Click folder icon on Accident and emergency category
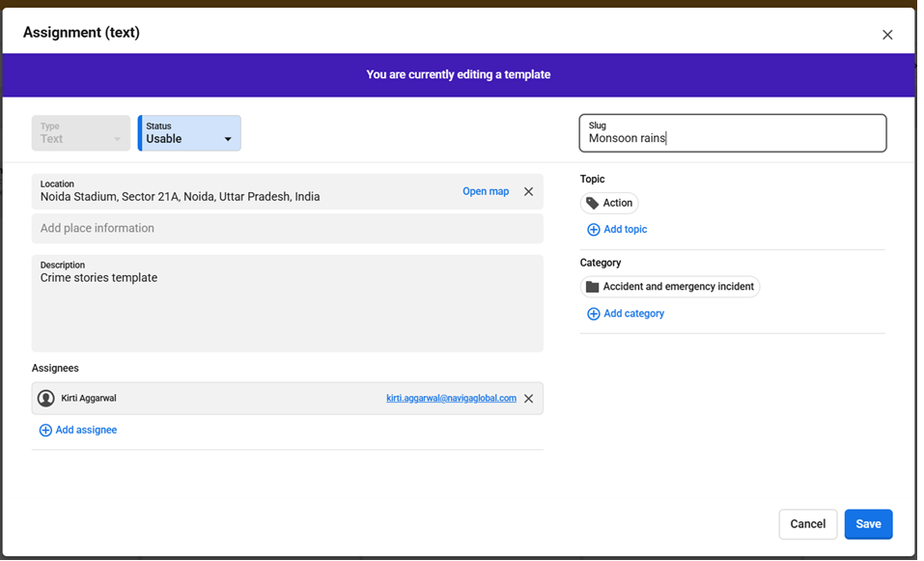Viewport: 924px width, 561px height. [593, 287]
